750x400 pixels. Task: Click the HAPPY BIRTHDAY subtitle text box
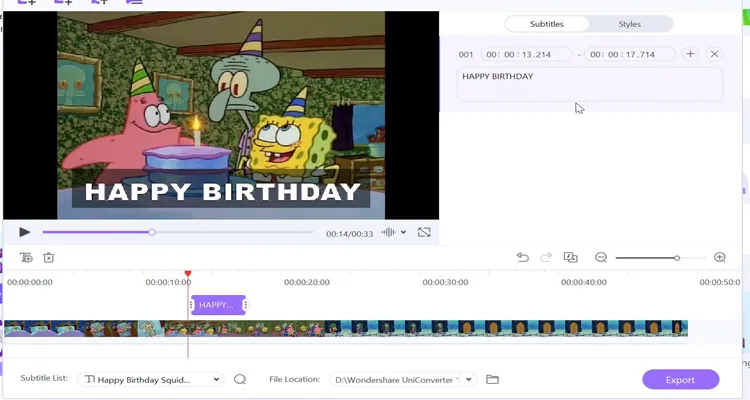pos(589,85)
